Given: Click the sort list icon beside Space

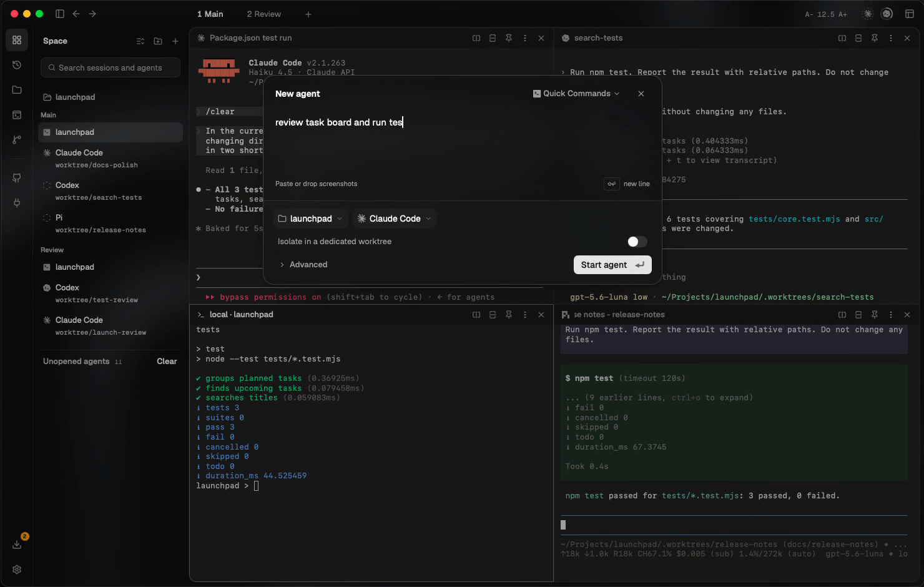Looking at the screenshot, I should point(140,41).
